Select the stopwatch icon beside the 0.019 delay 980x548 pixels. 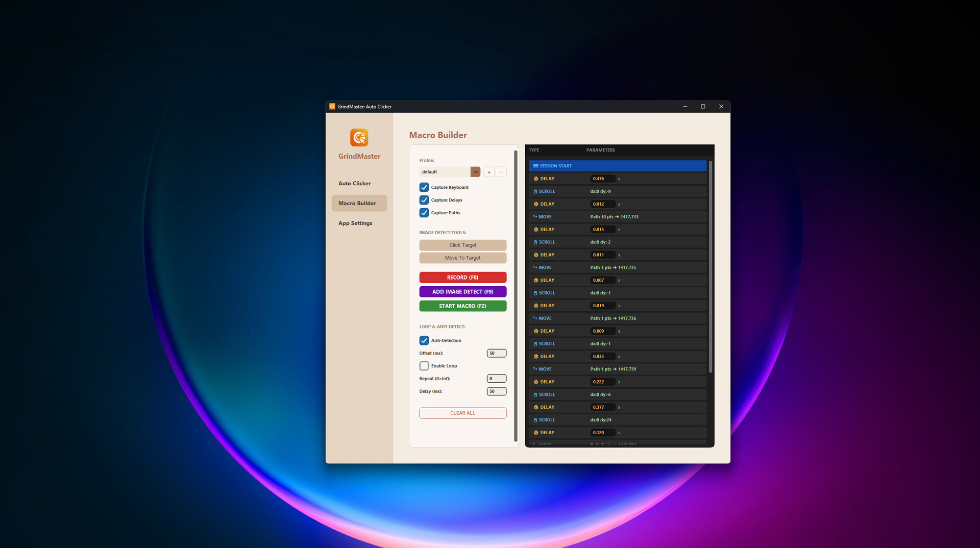point(536,306)
